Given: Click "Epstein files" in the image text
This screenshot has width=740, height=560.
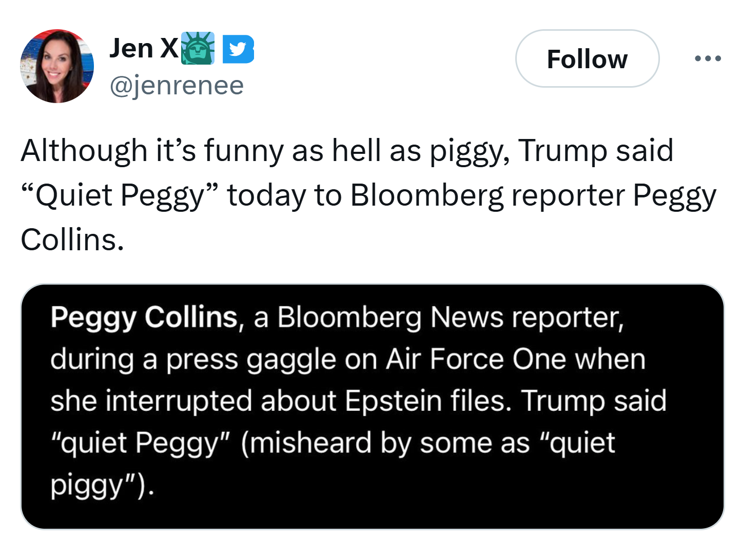Looking at the screenshot, I should click(428, 401).
